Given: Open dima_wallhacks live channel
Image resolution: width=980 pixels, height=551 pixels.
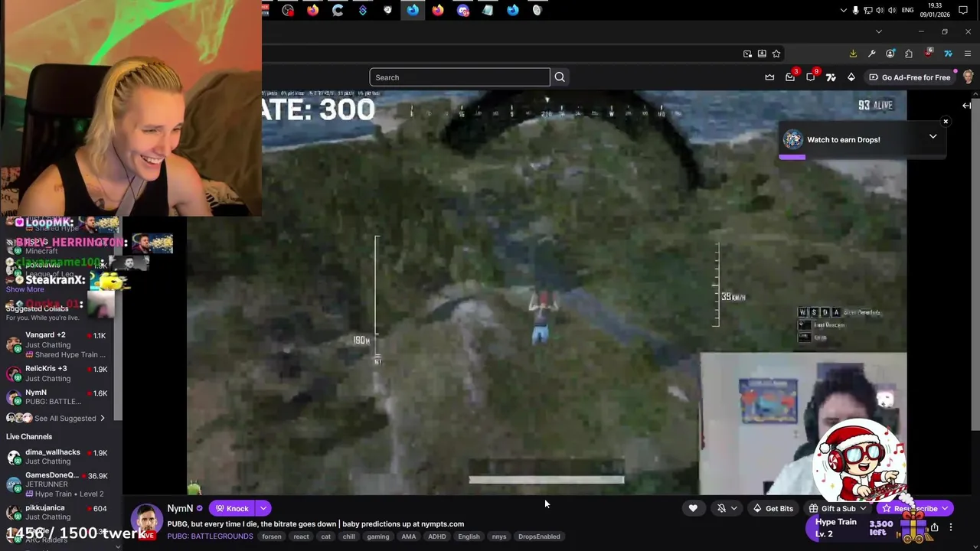Looking at the screenshot, I should tap(57, 457).
